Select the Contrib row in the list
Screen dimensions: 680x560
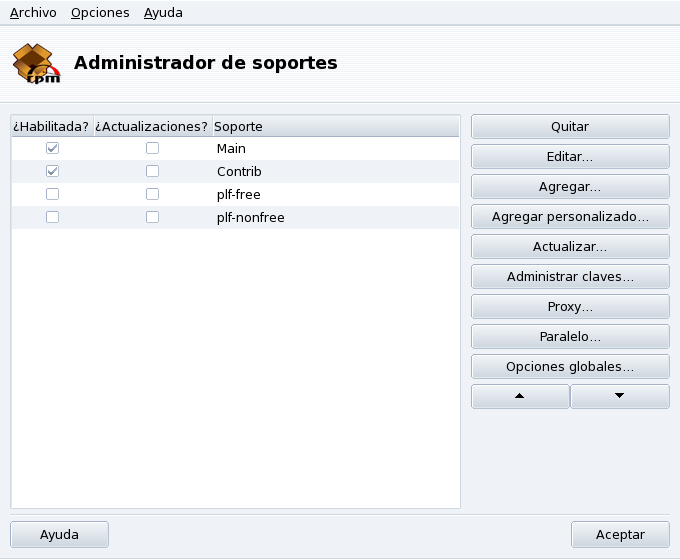239,171
